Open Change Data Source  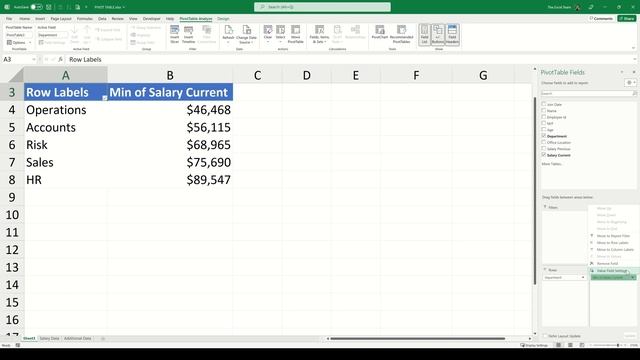[x=247, y=34]
